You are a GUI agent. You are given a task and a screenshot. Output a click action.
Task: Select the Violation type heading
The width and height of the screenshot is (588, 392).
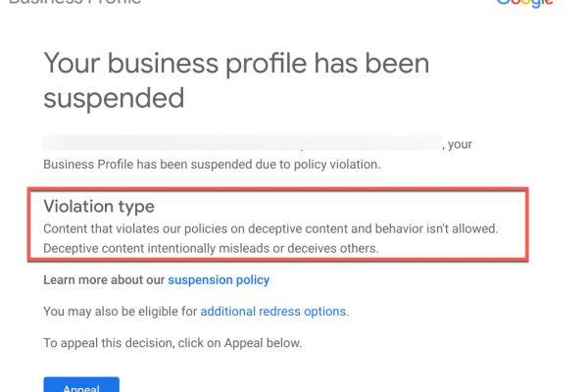click(99, 207)
